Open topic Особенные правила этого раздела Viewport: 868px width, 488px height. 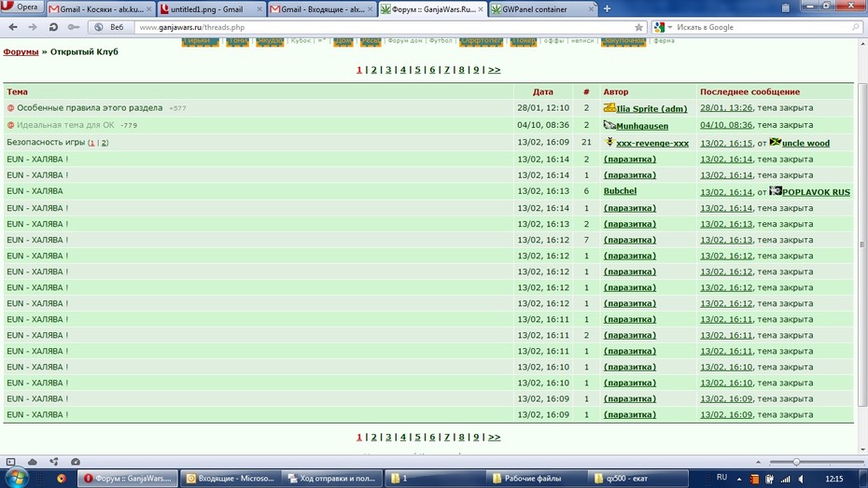click(90, 108)
